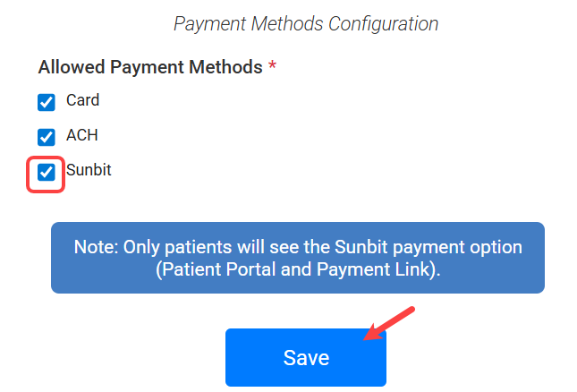Click the red required-field asterisk
This screenshot has height=392, width=577.
click(272, 68)
